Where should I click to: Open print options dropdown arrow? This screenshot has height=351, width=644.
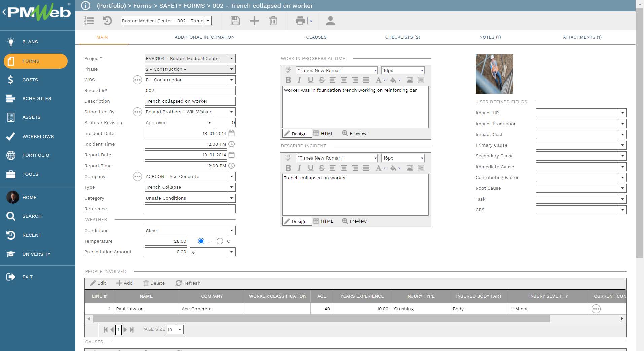[311, 21]
